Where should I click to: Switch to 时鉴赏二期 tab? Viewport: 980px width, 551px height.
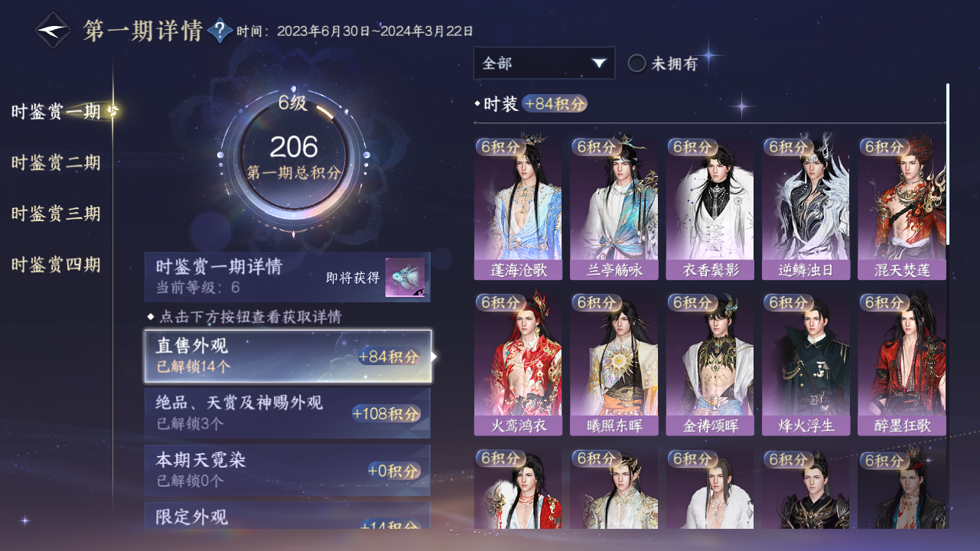[x=56, y=163]
